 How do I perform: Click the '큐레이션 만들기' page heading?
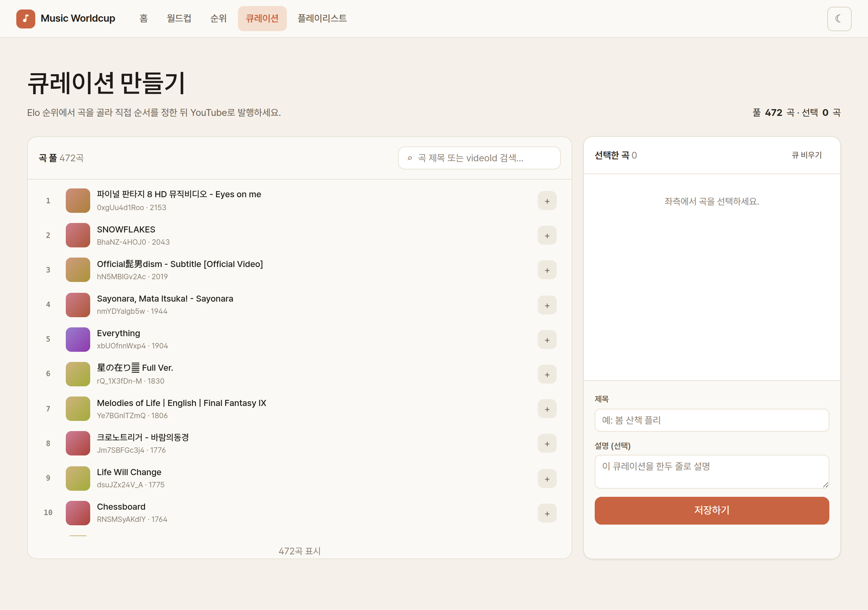106,83
